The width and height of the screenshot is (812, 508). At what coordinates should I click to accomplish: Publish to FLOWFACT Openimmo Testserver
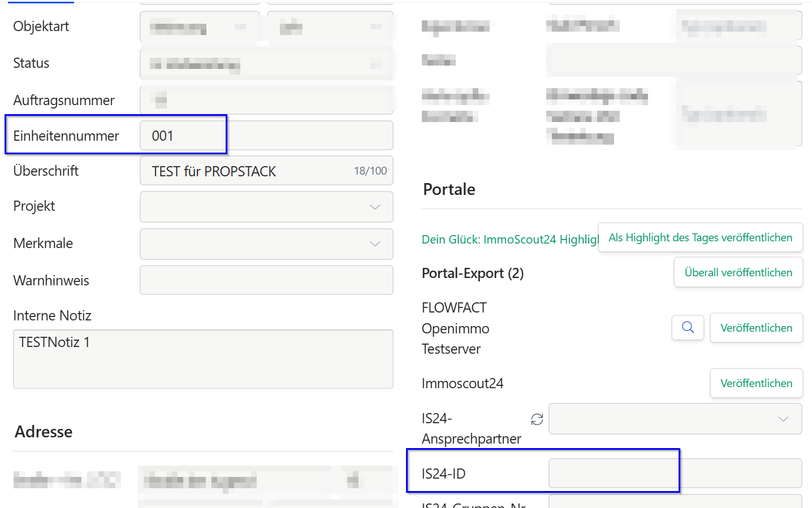click(x=756, y=328)
